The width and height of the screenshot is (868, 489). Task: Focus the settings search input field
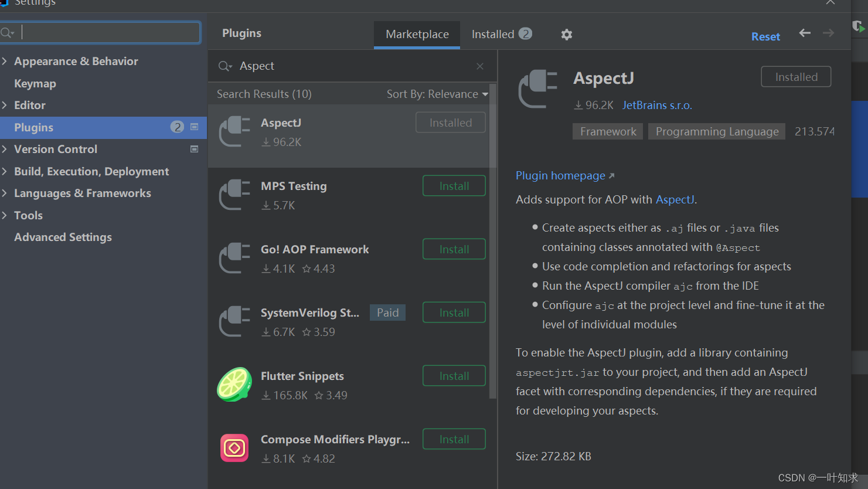(x=110, y=32)
